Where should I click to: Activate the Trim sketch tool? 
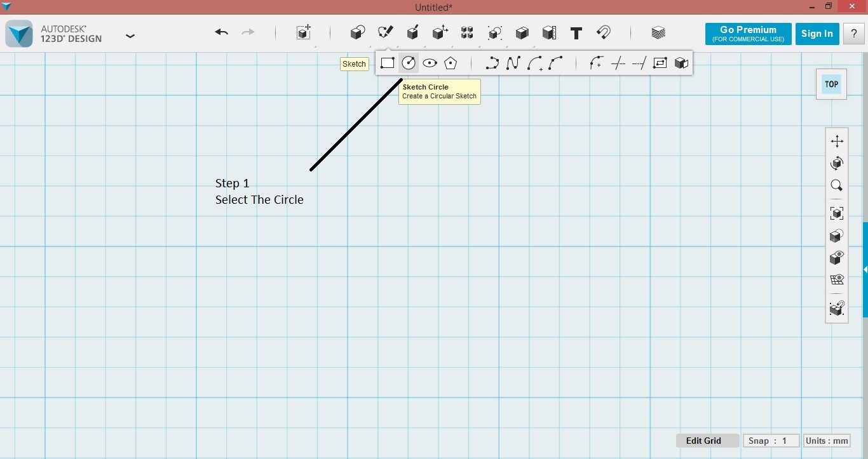click(x=618, y=63)
